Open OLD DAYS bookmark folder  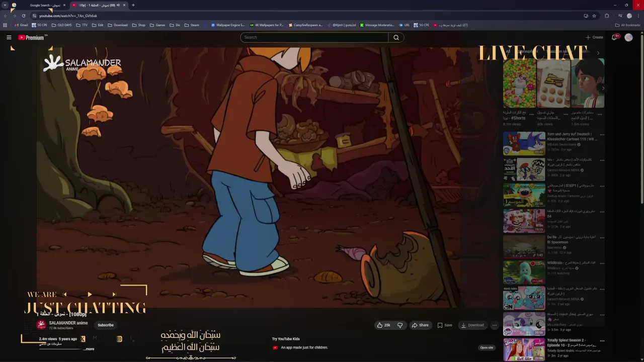tap(61, 25)
